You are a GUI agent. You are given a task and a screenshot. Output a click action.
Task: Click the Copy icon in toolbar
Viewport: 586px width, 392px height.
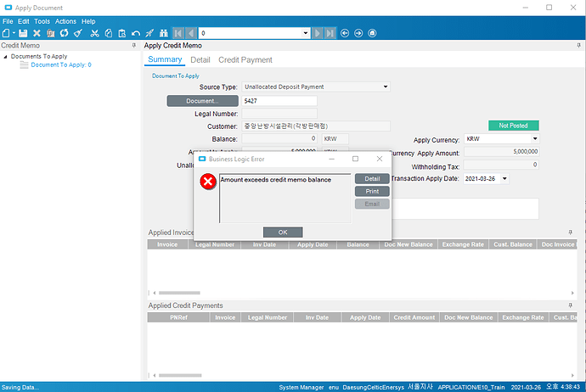[x=109, y=33]
